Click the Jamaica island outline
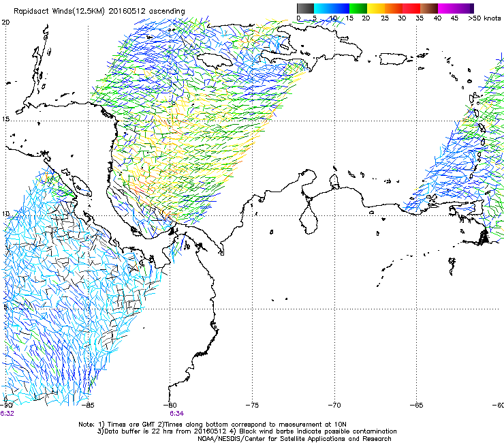Screen dimensions: 504x443 pyautogui.click(x=215, y=60)
